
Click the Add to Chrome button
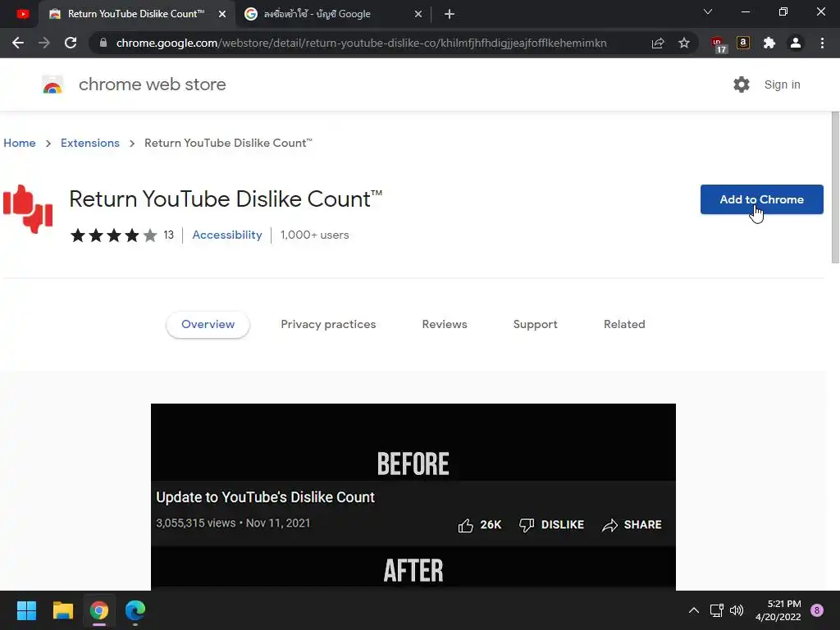pyautogui.click(x=761, y=199)
